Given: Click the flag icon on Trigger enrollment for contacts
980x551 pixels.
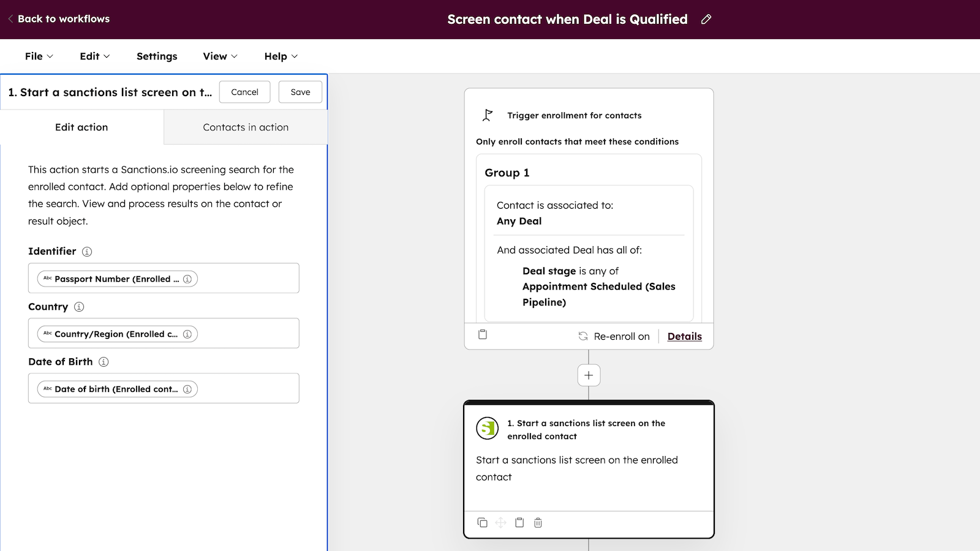Looking at the screenshot, I should 487,114.
